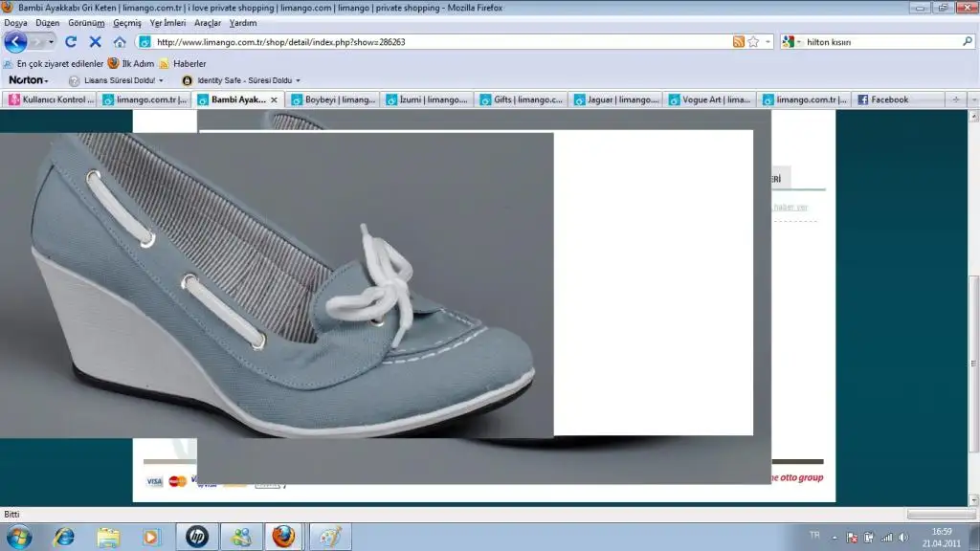Image resolution: width=980 pixels, height=551 pixels.
Task: Bookmark this page with the star icon
Action: 753,42
